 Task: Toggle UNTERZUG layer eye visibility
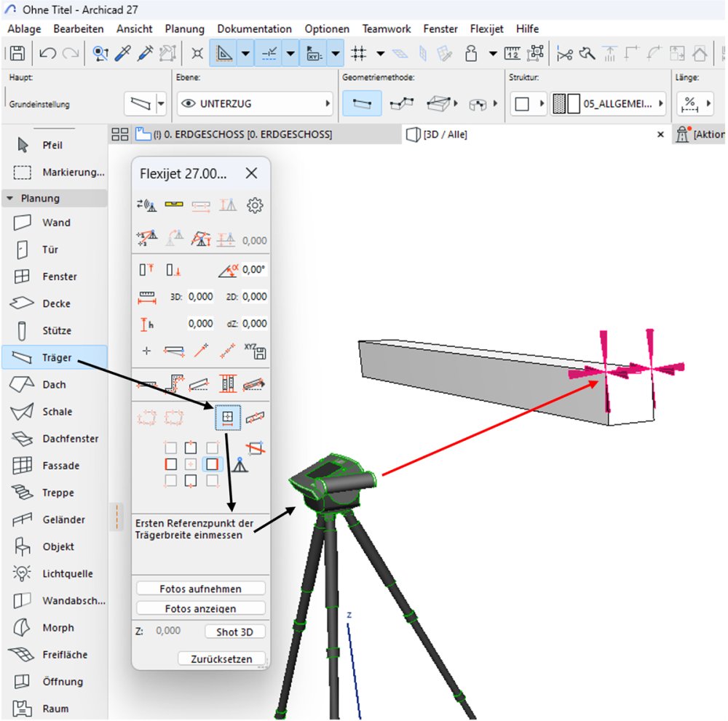point(188,103)
